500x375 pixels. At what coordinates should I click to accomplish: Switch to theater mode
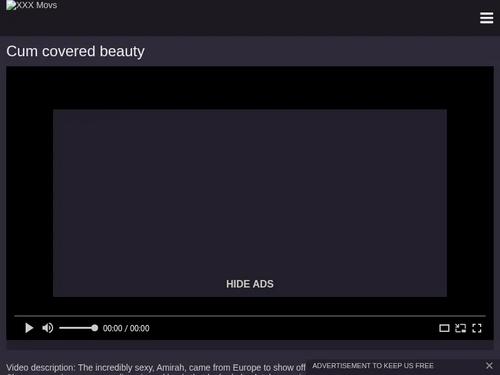click(x=444, y=328)
